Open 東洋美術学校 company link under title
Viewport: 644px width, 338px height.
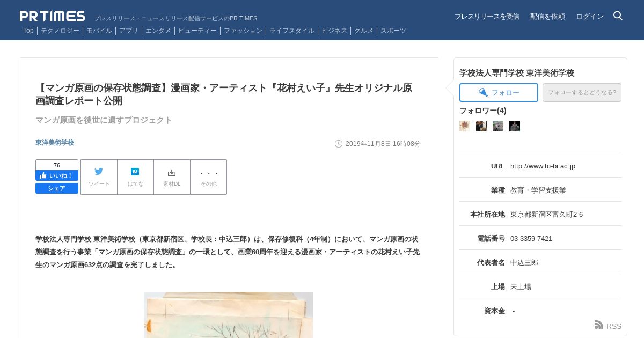(x=55, y=143)
